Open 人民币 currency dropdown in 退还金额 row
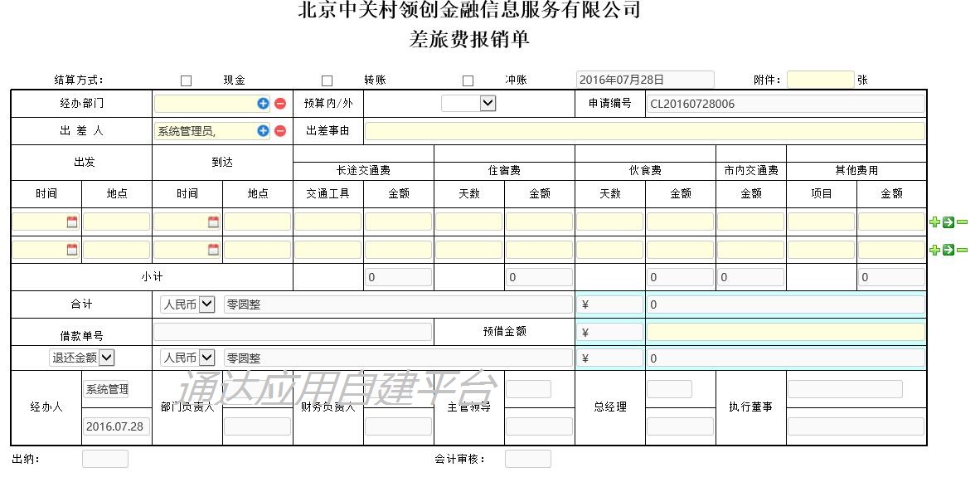The width and height of the screenshot is (980, 487). (187, 358)
